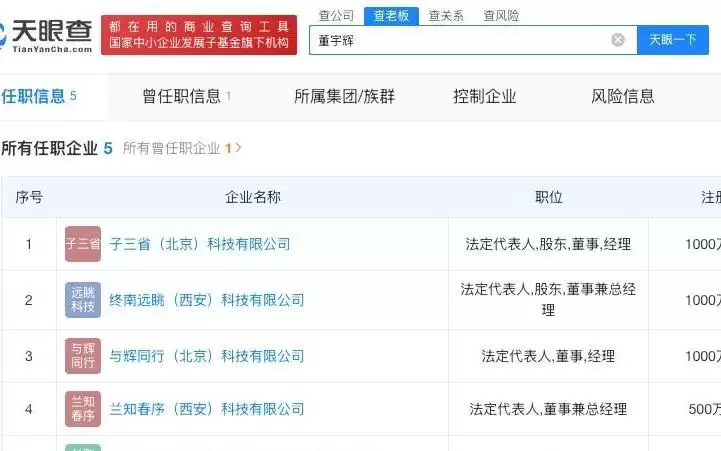Click the TianYanCha logo
The width and height of the screenshot is (721, 451).
click(x=46, y=35)
